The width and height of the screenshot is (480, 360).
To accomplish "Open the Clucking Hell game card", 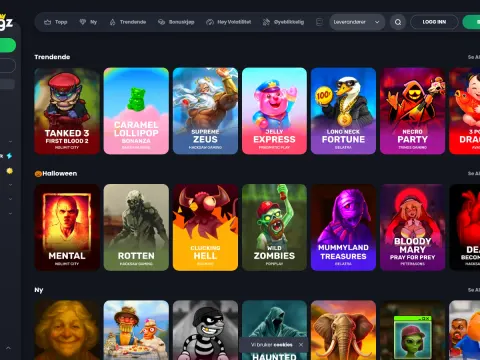I will [x=205, y=227].
